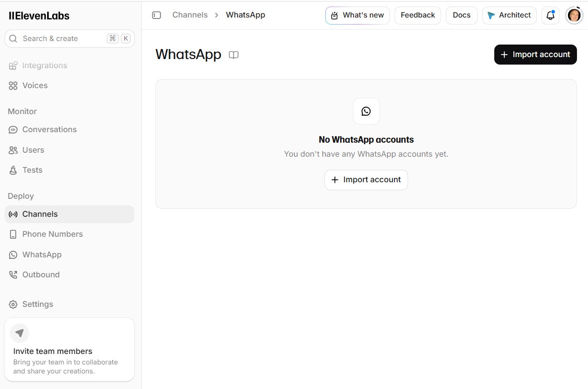Click the breadcrumb chevron separator
The width and height of the screenshot is (588, 389).
tap(217, 16)
